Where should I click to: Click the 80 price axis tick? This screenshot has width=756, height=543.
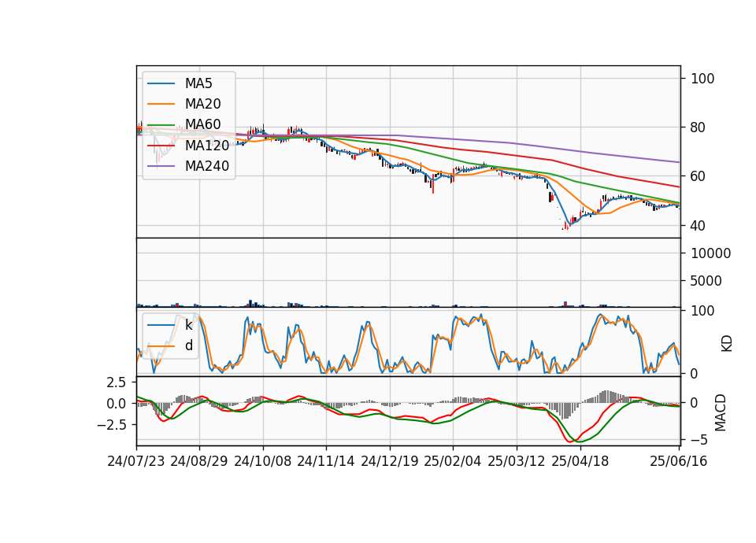tap(699, 127)
